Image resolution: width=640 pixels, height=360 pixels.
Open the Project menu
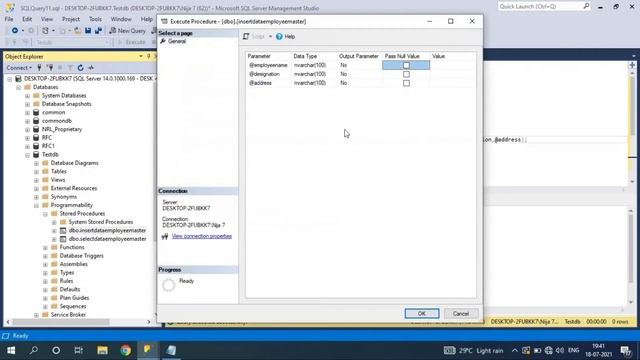coord(71,19)
